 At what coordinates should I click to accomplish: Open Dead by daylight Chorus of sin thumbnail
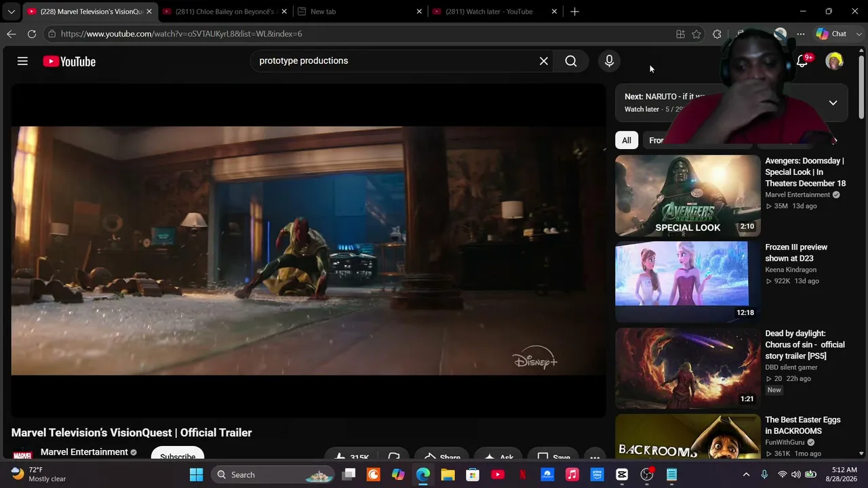(688, 368)
